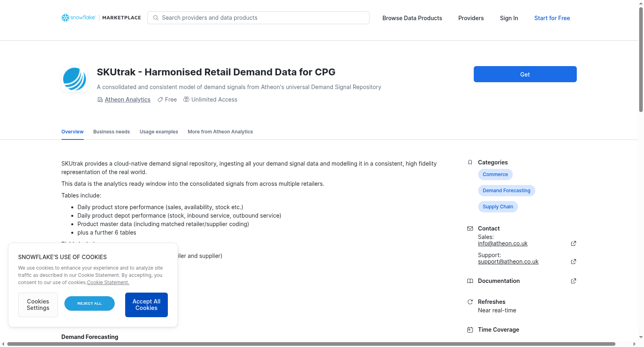Click the scroll up arrow

[x=641, y=3]
